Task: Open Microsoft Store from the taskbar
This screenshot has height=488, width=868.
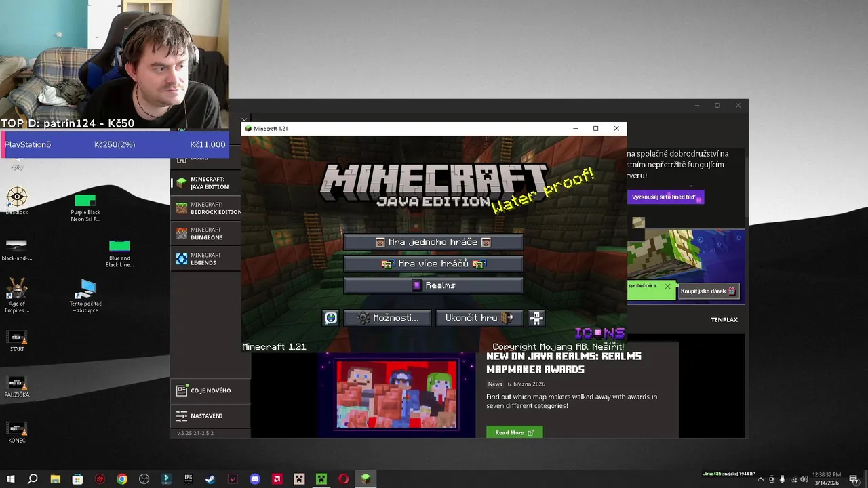Action: pos(77,479)
